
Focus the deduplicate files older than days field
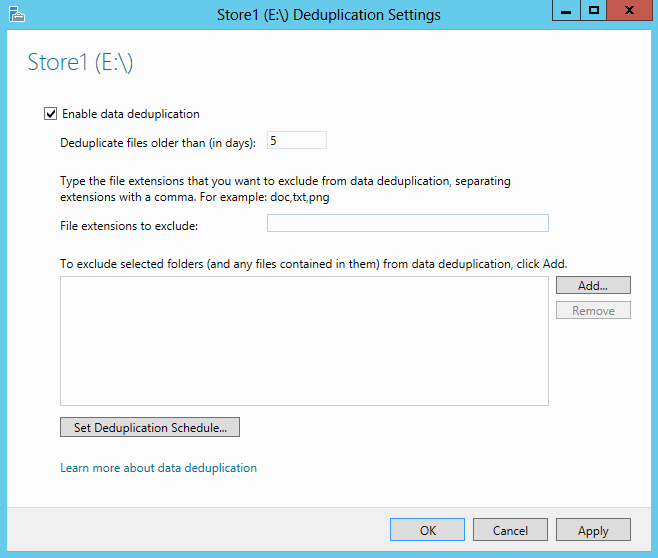click(x=297, y=140)
